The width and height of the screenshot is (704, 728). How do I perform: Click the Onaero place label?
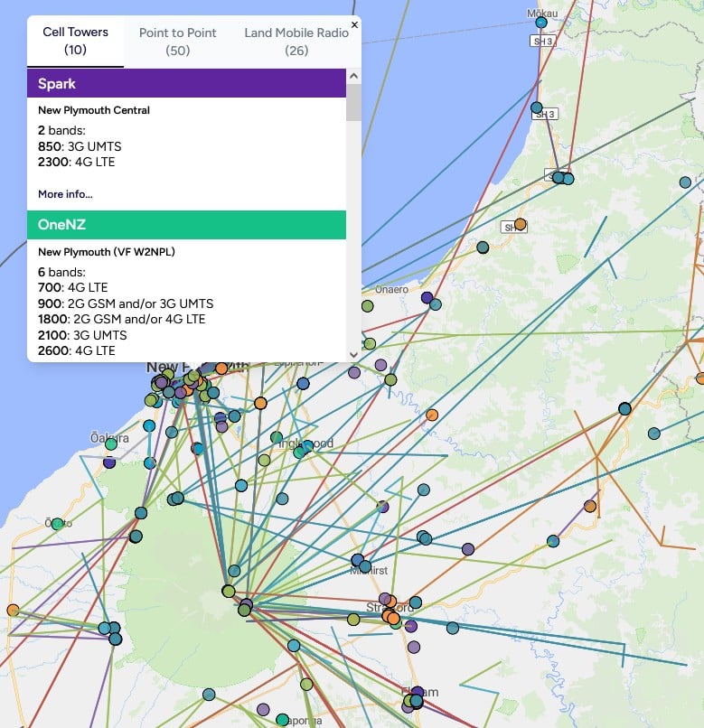391,289
